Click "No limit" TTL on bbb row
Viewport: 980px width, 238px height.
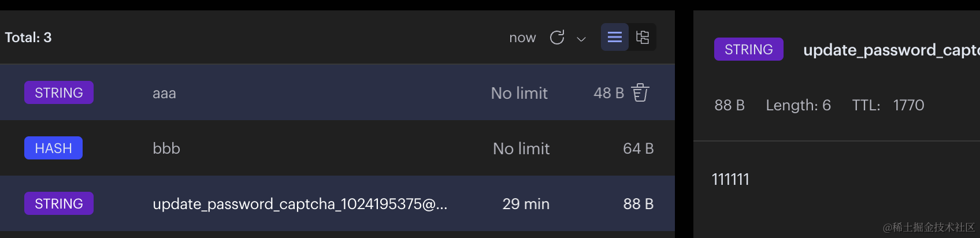[521, 148]
